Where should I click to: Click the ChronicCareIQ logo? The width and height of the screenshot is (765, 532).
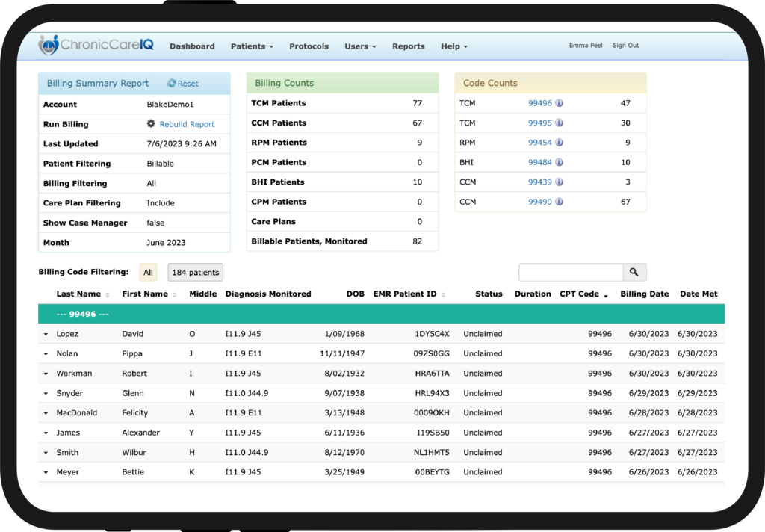pyautogui.click(x=96, y=45)
